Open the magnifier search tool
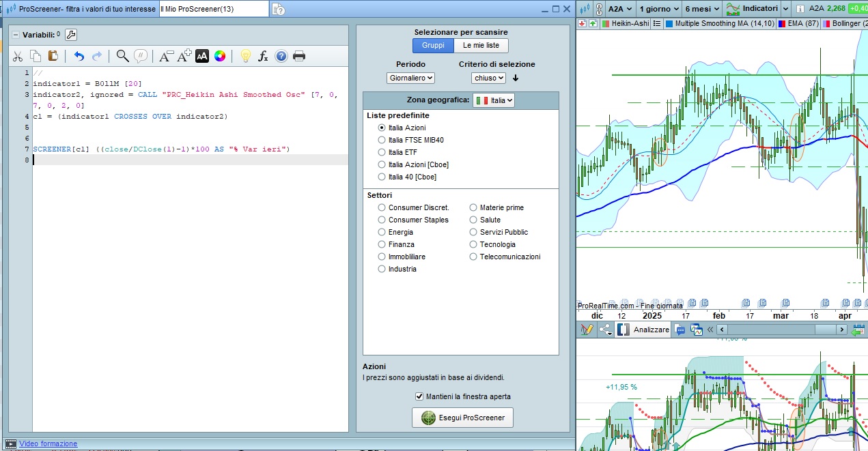The height and width of the screenshot is (451, 868). pyautogui.click(x=122, y=56)
